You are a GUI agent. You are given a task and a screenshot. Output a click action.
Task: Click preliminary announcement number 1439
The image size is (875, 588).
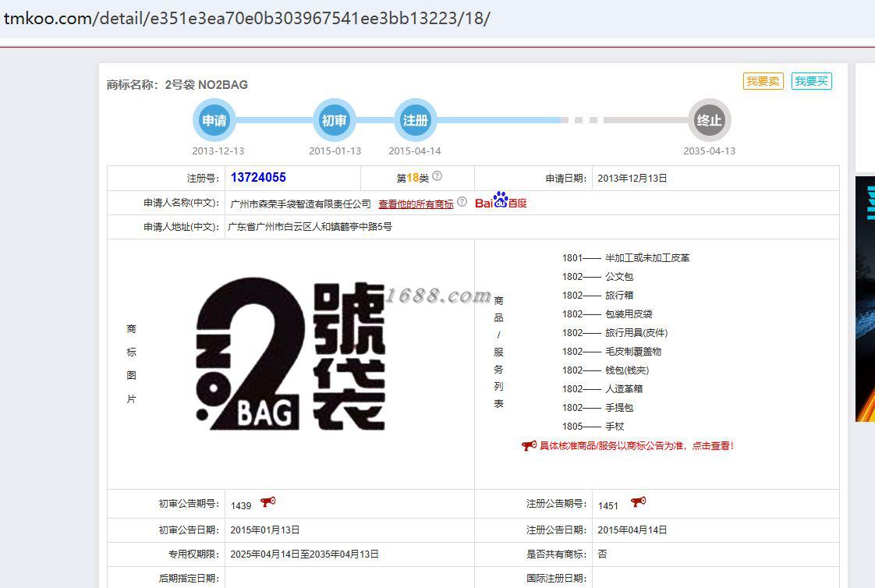(x=241, y=506)
